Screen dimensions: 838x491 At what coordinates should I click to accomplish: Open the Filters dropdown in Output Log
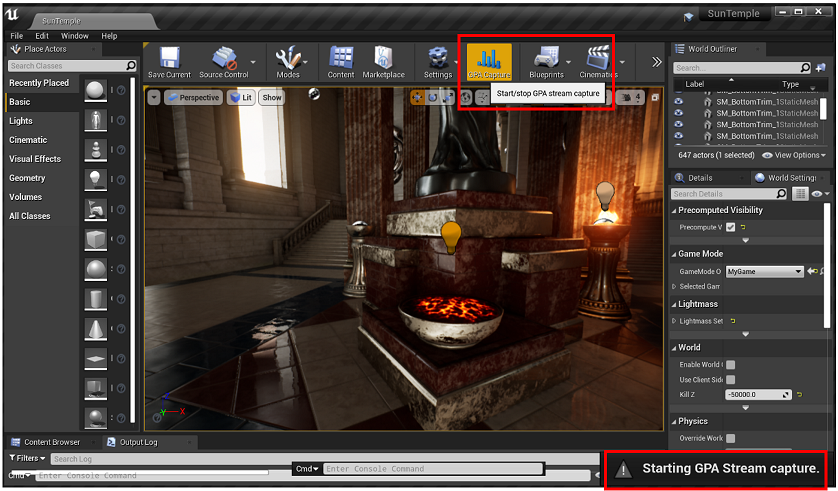(x=27, y=458)
